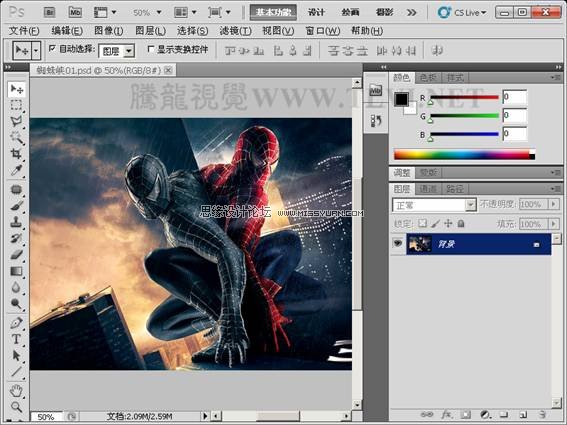Click the G value input field

coord(515,115)
